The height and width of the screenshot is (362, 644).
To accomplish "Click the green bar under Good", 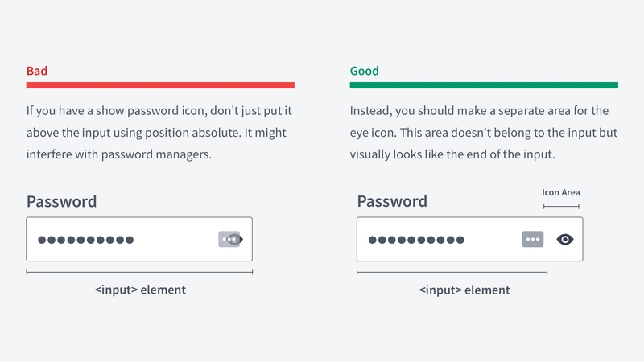I will (x=484, y=85).
